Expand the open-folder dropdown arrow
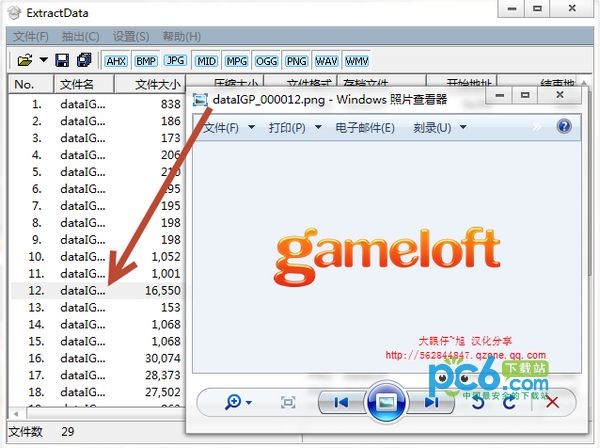This screenshot has width=600, height=448. point(44,60)
